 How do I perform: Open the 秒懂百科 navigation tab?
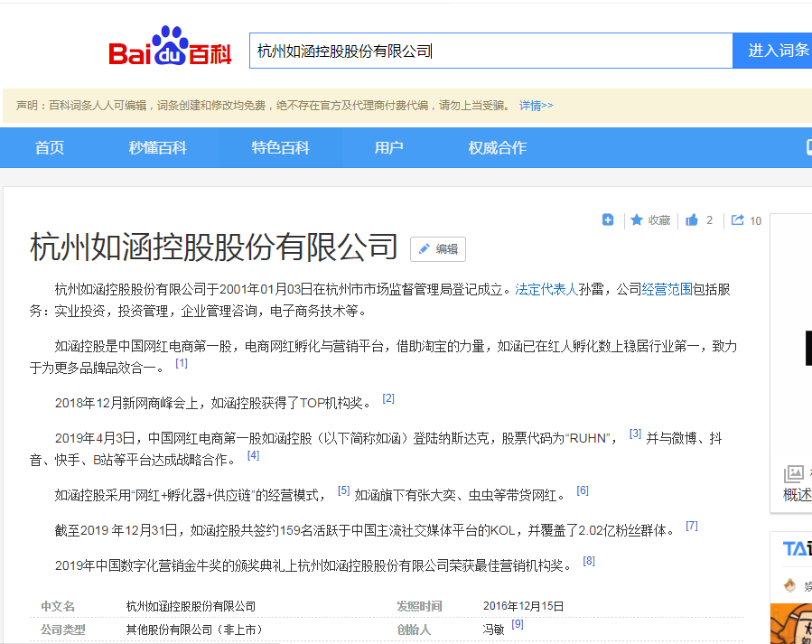pyautogui.click(x=157, y=147)
